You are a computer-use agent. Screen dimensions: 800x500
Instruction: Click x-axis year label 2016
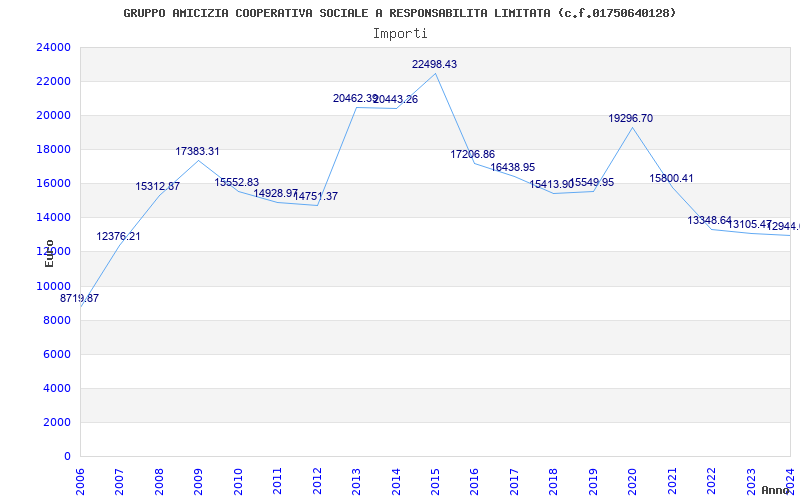[475, 481]
